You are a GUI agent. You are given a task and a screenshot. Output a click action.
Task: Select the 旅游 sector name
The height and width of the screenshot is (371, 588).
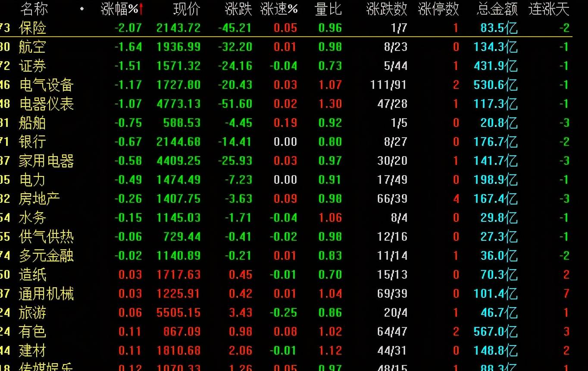tap(32, 312)
